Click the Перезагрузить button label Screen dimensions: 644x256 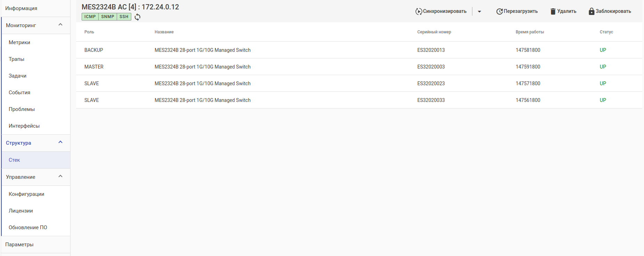pyautogui.click(x=521, y=11)
